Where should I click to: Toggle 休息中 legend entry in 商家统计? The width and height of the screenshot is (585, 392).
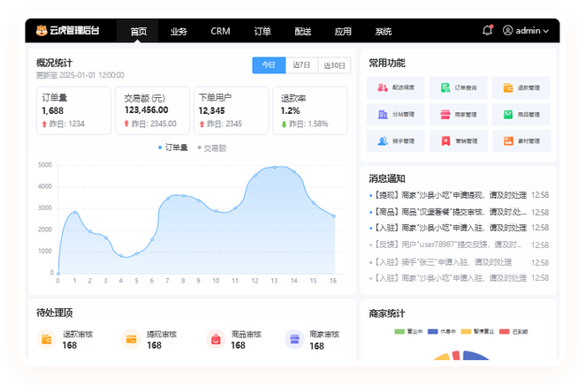442,331
